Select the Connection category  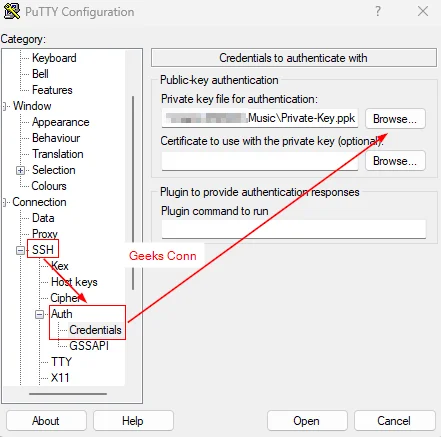coord(39,202)
